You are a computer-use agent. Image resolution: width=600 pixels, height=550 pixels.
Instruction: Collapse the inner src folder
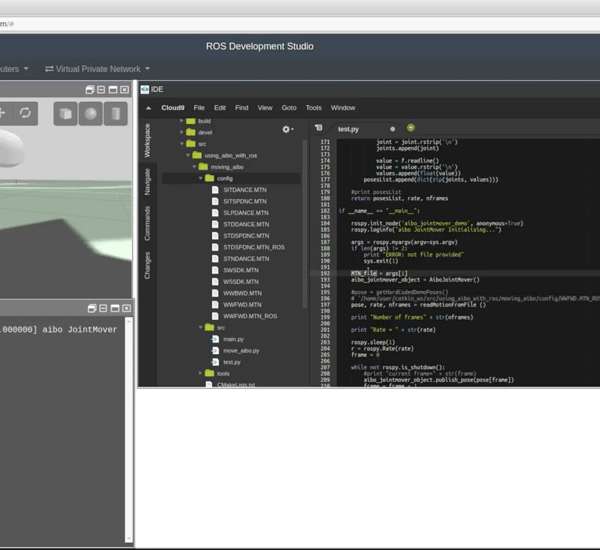tap(201, 328)
